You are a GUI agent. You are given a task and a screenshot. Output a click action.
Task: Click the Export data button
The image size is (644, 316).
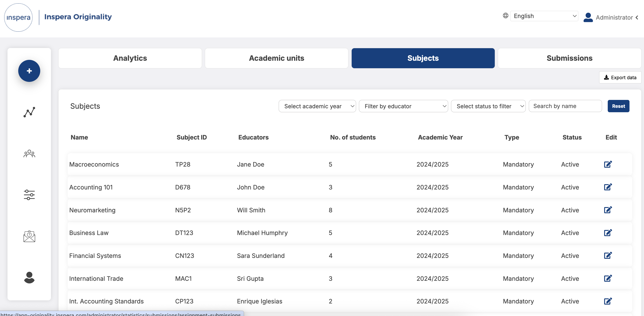click(620, 77)
